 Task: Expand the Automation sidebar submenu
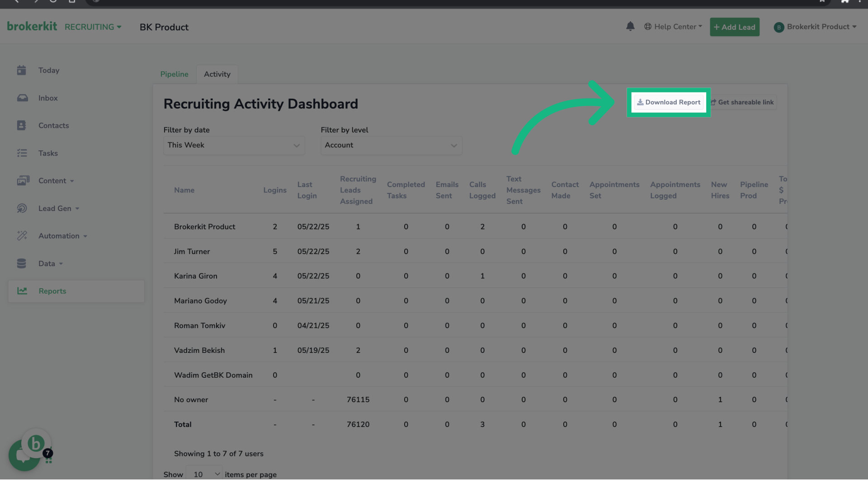[x=63, y=236]
